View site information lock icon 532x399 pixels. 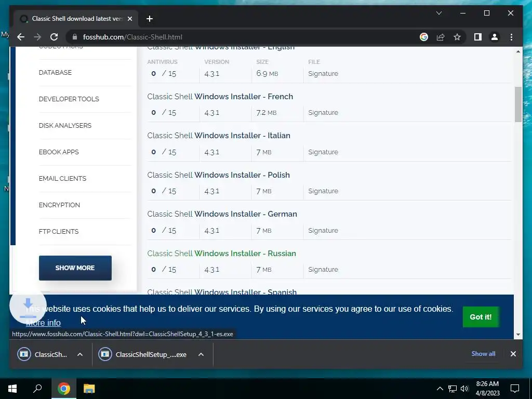(x=75, y=37)
